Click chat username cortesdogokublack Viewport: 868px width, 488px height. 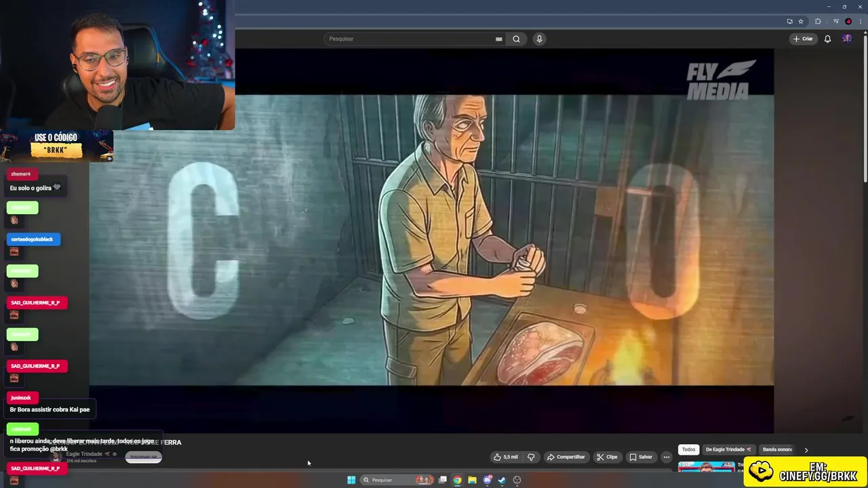coord(33,239)
